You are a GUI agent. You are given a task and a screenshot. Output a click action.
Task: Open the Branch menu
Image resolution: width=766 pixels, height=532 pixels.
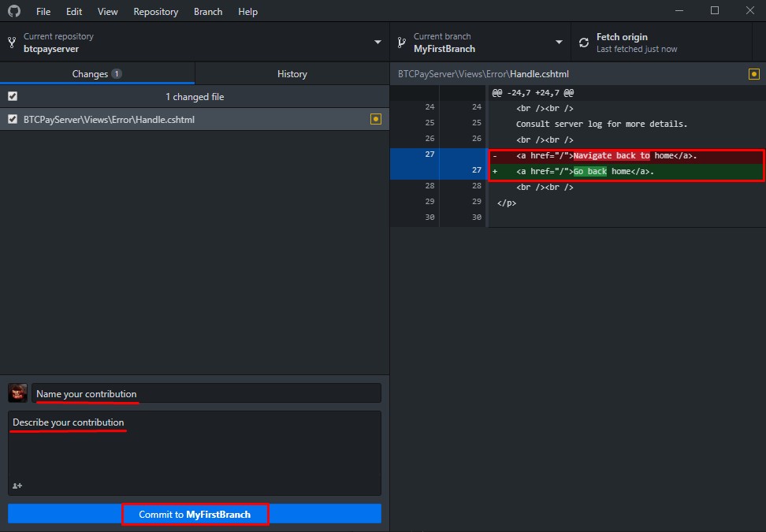pyautogui.click(x=208, y=12)
